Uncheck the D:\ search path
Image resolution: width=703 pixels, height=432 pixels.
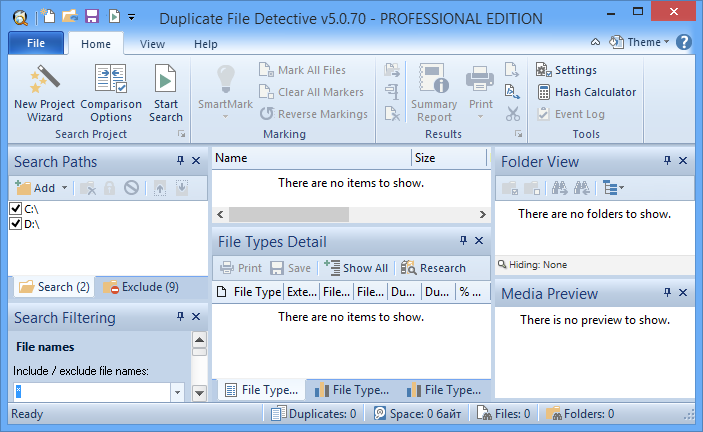point(16,223)
